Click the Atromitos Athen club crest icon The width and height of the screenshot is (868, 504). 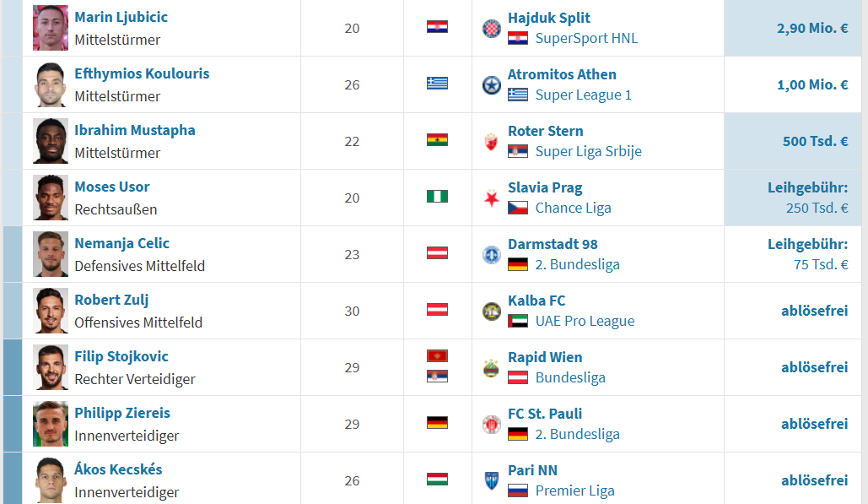point(491,84)
